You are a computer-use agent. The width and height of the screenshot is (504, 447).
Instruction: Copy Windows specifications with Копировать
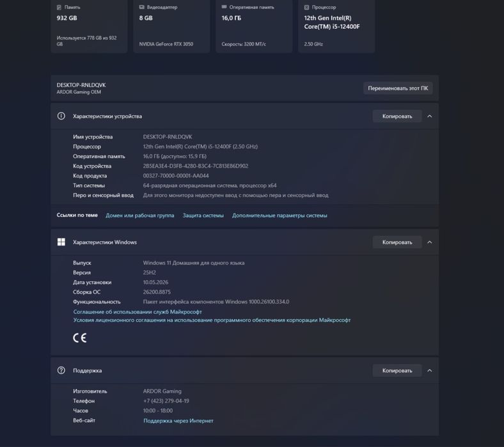397,242
